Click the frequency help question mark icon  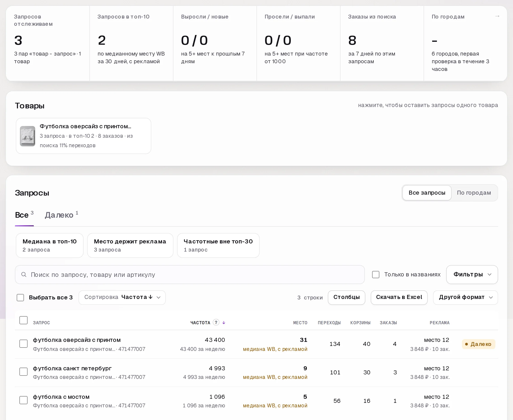(x=216, y=322)
